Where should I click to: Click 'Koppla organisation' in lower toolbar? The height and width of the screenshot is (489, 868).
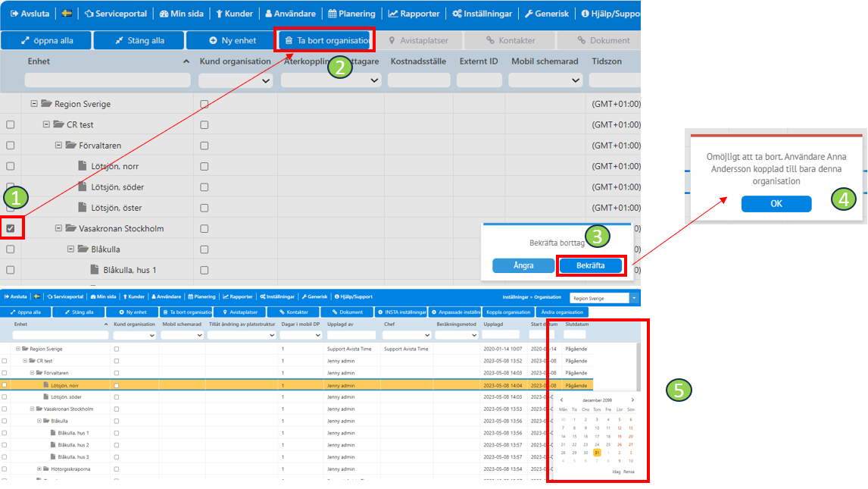pyautogui.click(x=508, y=312)
